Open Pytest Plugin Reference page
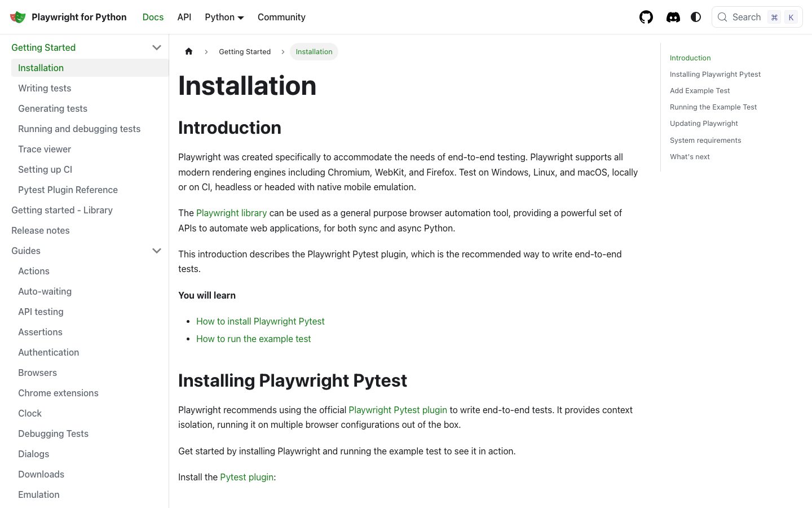The width and height of the screenshot is (812, 508). point(90,190)
